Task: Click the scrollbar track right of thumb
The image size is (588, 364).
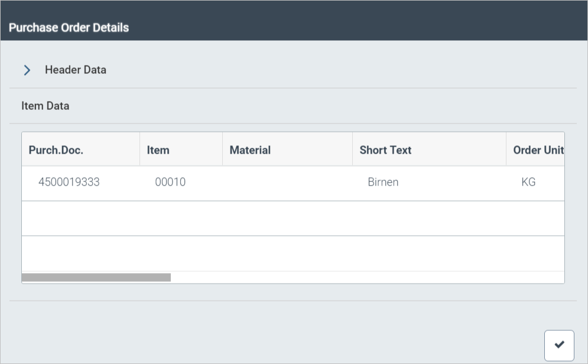Action: pyautogui.click(x=366, y=277)
